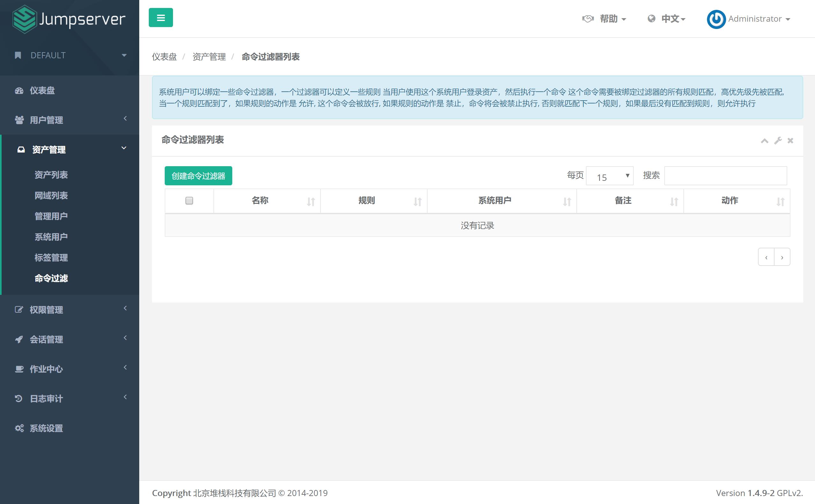
Task: Navigate to next page with right arrow
Action: click(x=782, y=257)
